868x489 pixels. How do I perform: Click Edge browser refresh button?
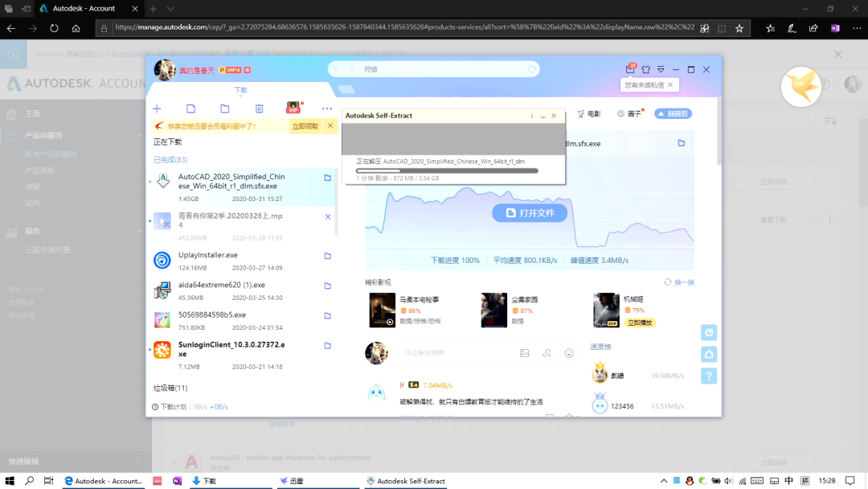click(x=54, y=28)
